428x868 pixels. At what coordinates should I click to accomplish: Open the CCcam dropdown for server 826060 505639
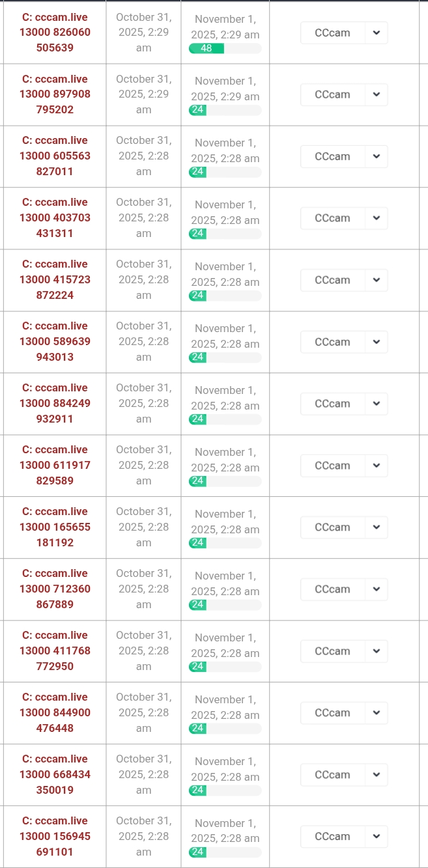[x=343, y=33]
